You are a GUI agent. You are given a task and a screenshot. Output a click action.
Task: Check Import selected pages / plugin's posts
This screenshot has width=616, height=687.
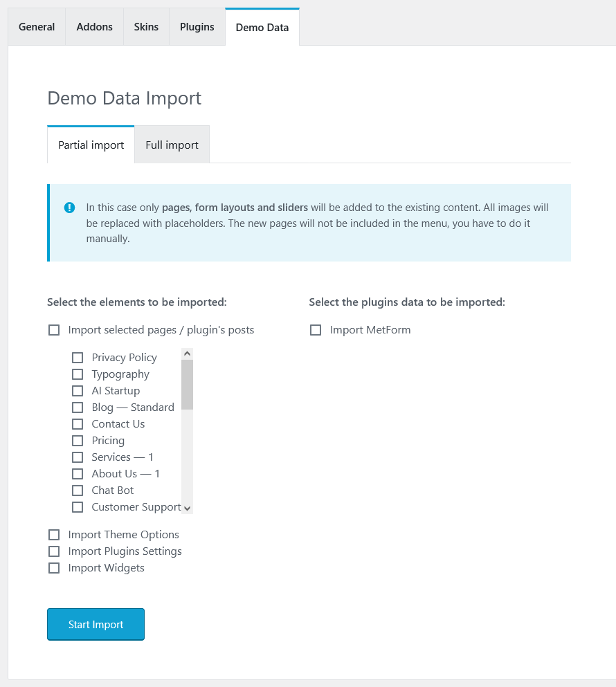coord(54,330)
